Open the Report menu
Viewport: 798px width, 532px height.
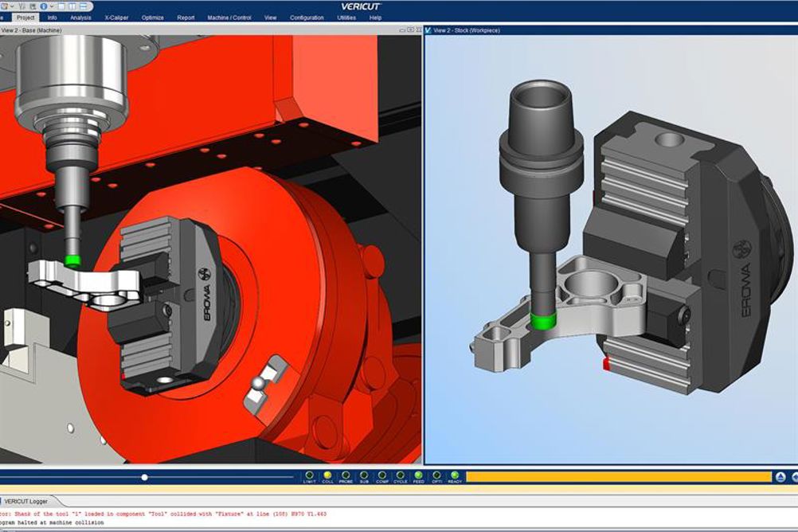(x=186, y=18)
